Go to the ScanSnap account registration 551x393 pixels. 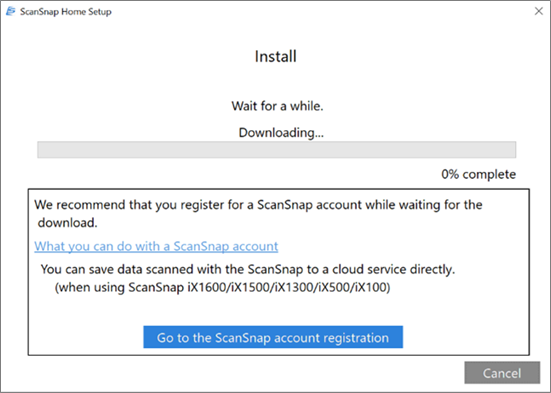(273, 337)
